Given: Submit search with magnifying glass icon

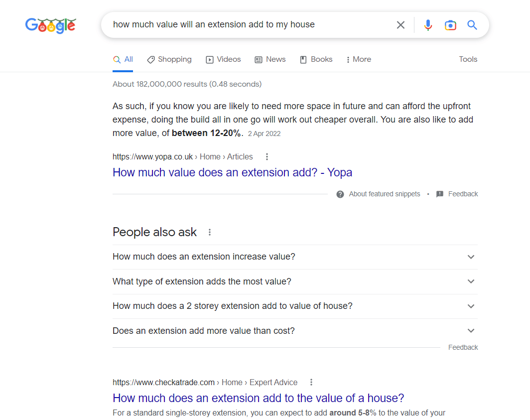Looking at the screenshot, I should 472,25.
